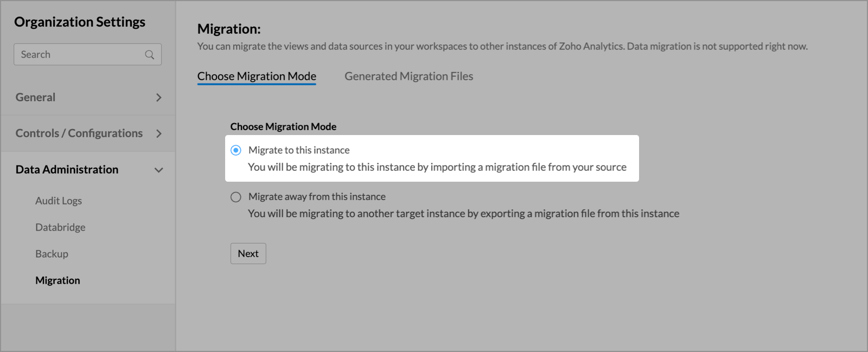Click the magnifier icon in the search box
868x352 pixels.
click(150, 55)
